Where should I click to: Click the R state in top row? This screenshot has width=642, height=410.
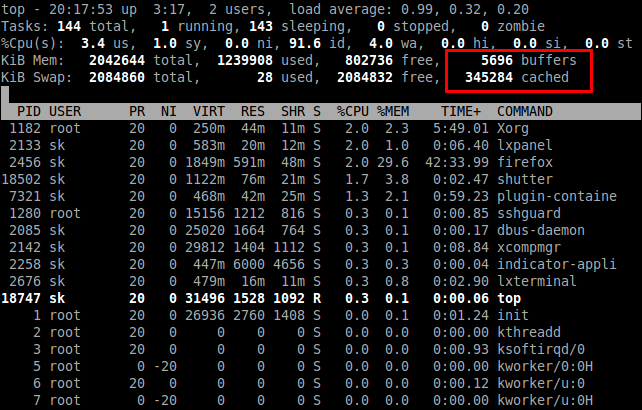tap(317, 298)
